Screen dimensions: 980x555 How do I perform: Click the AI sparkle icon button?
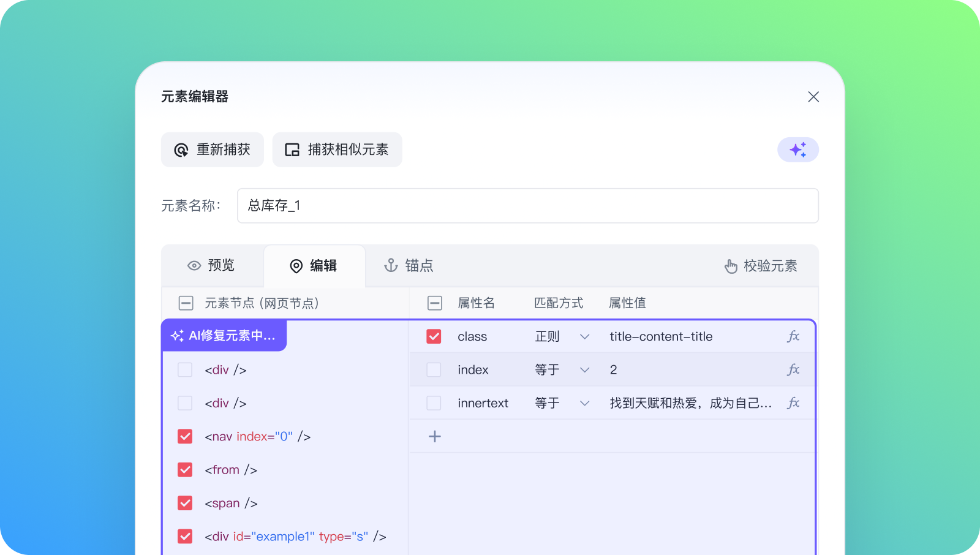tap(797, 149)
